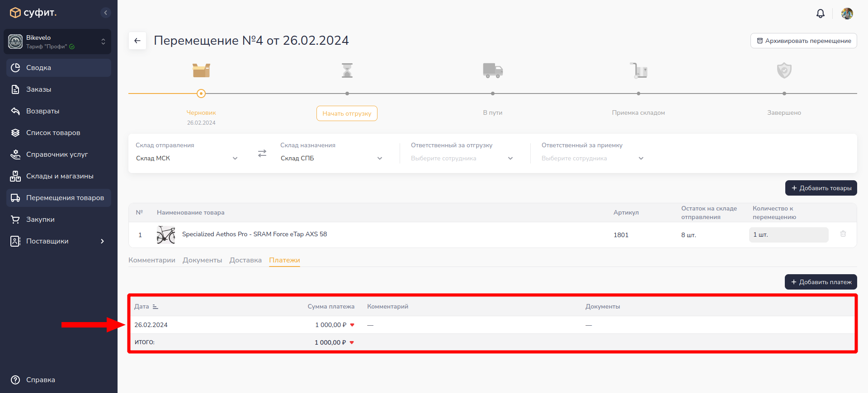Screen dimensions: 868x393
Task: Click the Справка question mark icon
Action: click(x=15, y=380)
